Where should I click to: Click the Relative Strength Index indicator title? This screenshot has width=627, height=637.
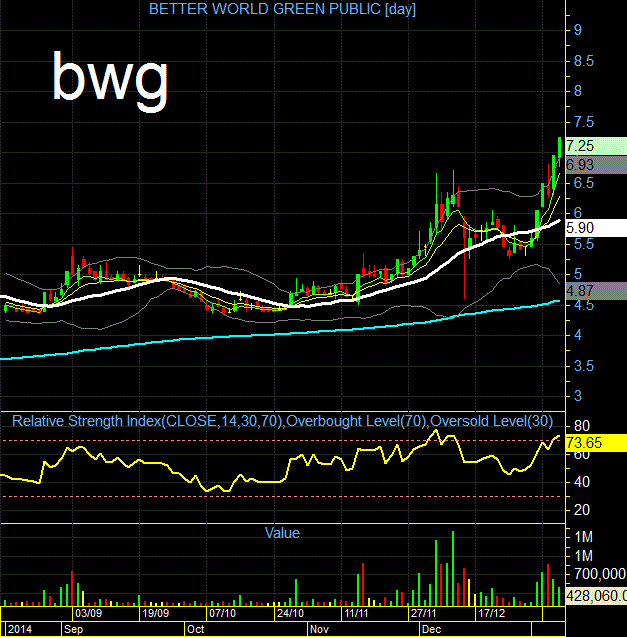pos(282,421)
